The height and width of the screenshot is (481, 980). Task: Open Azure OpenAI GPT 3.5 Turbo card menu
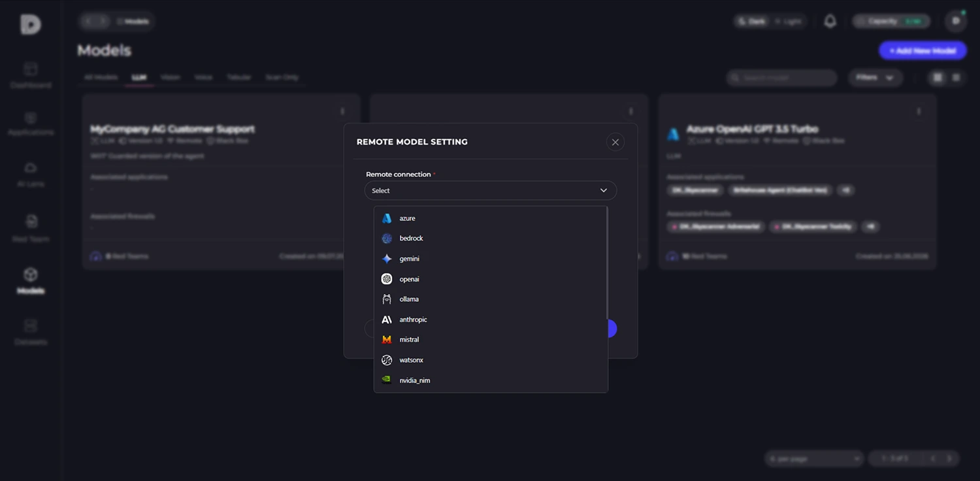point(919,112)
